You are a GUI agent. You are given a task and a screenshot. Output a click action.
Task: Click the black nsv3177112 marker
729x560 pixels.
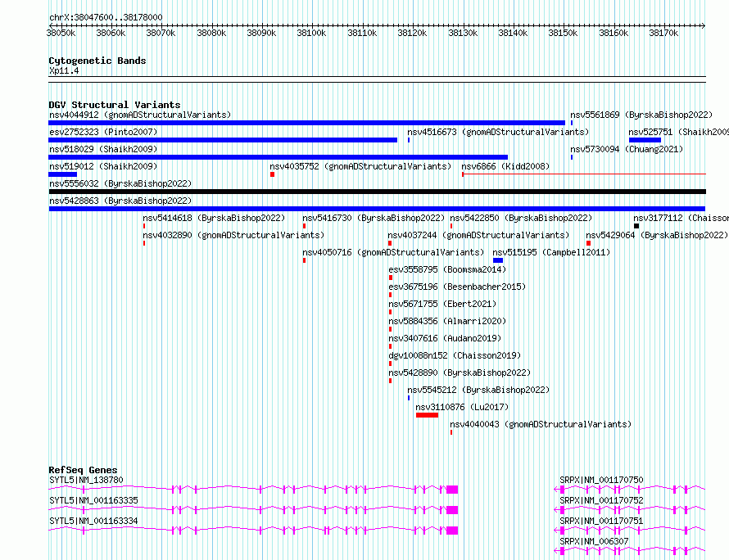click(636, 226)
